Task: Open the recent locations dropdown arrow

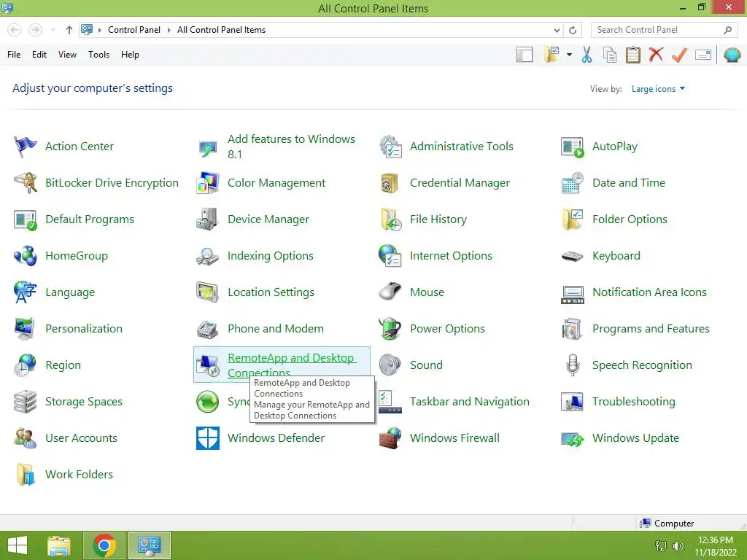Action: [53, 30]
